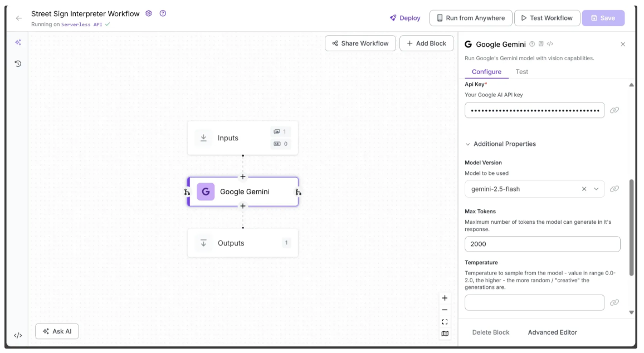
Task: Click the output count badge on Outputs block
Action: coord(286,243)
